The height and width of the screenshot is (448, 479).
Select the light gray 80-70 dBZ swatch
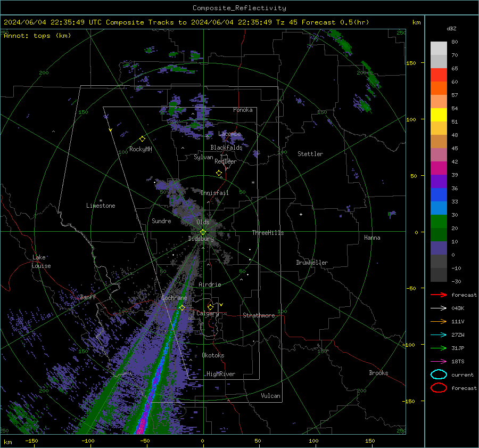[x=439, y=48]
